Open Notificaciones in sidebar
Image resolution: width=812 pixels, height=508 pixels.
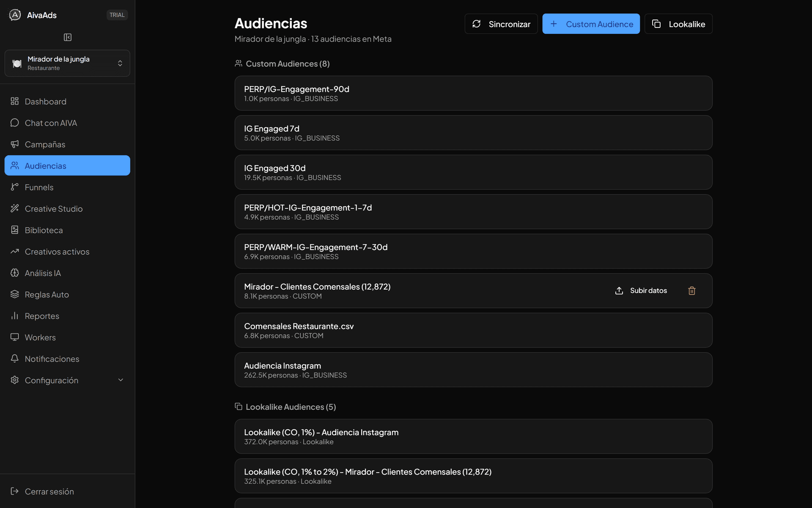[67, 359]
